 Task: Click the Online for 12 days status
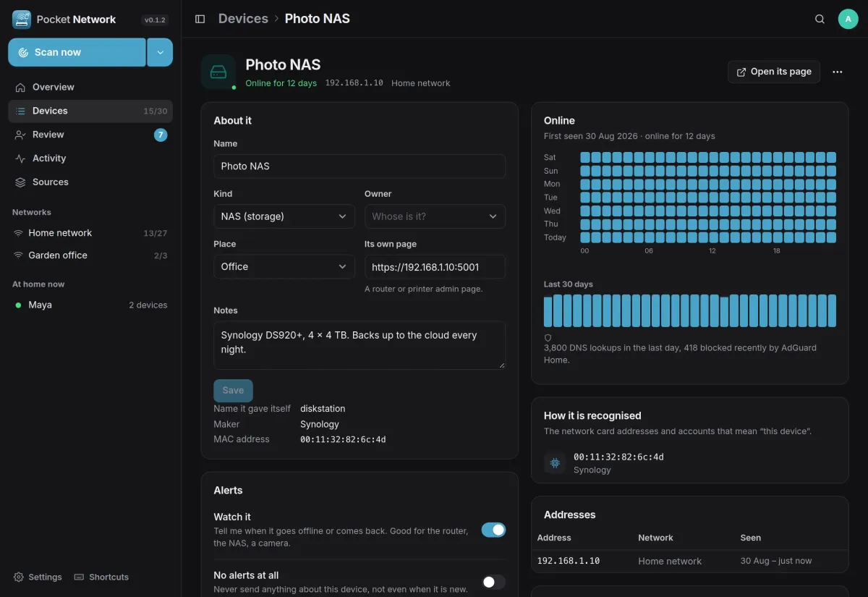click(x=281, y=83)
